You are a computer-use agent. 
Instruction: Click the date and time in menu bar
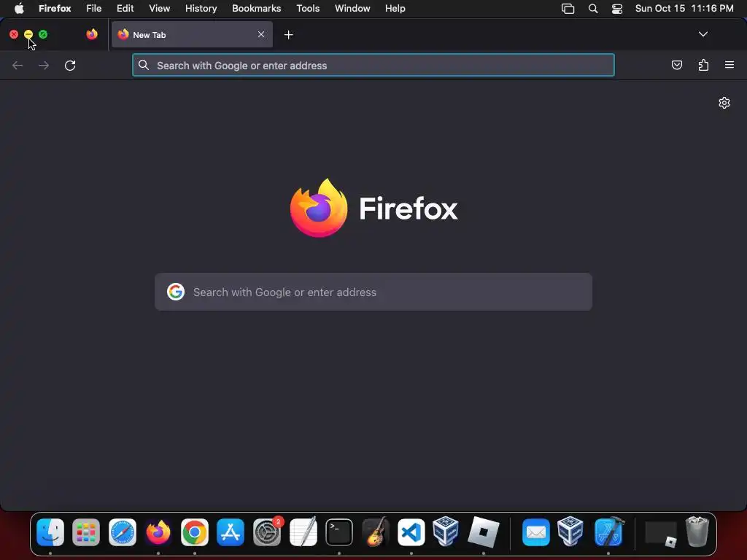click(684, 9)
